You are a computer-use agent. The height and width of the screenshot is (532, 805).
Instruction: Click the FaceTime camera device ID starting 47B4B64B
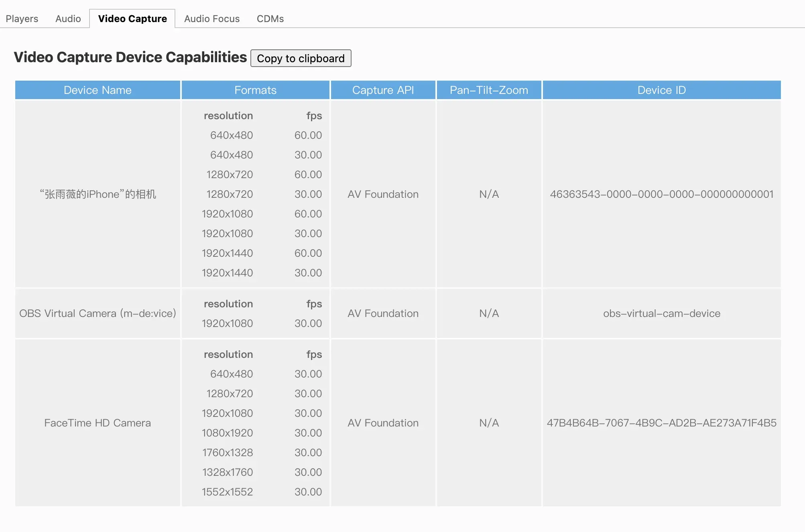[661, 423]
